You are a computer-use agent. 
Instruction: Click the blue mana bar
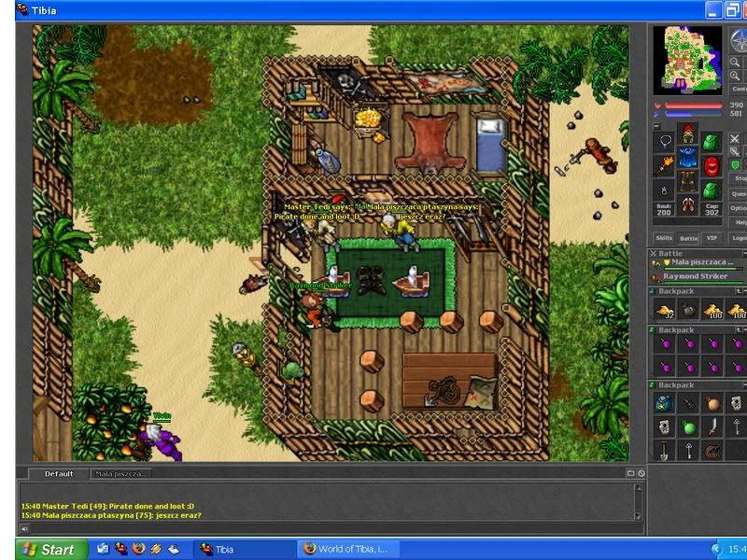[x=693, y=114]
